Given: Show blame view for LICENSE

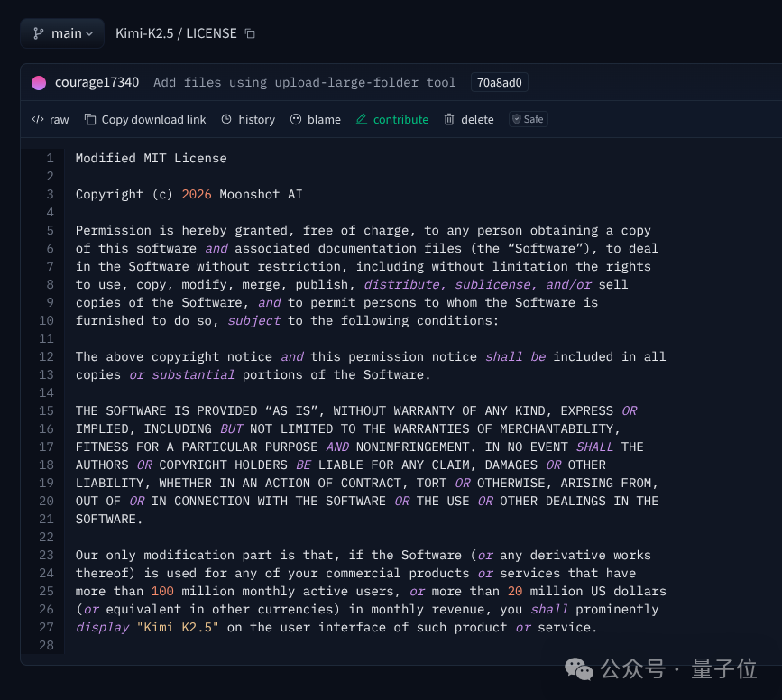Looking at the screenshot, I should pos(316,119).
